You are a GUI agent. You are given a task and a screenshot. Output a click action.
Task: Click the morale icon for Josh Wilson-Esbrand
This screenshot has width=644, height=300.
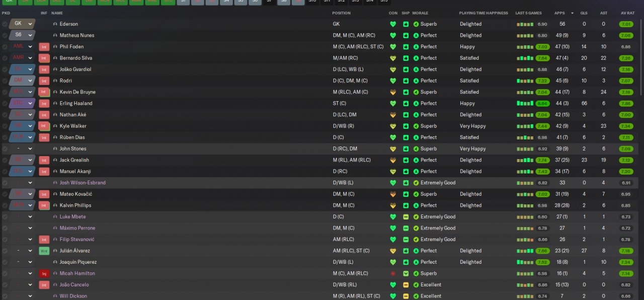[x=416, y=183]
